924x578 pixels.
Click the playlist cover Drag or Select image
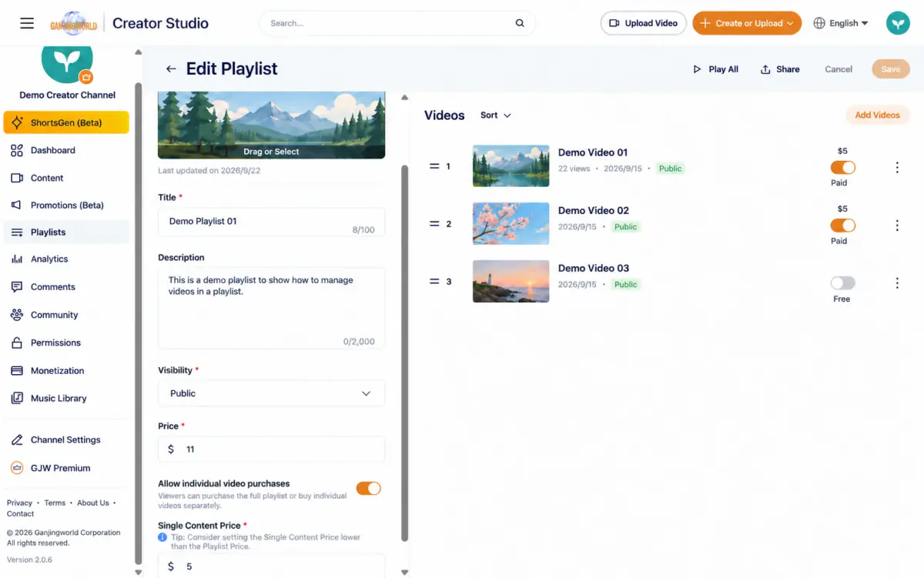(271, 125)
